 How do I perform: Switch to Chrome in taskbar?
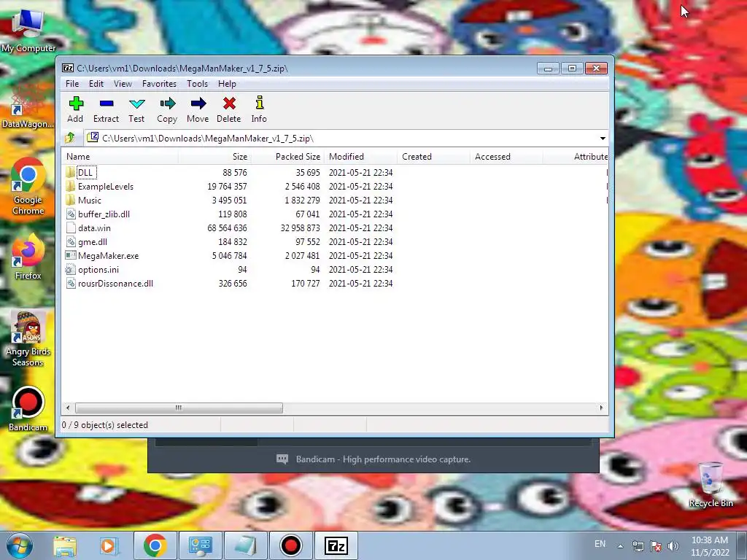point(155,545)
